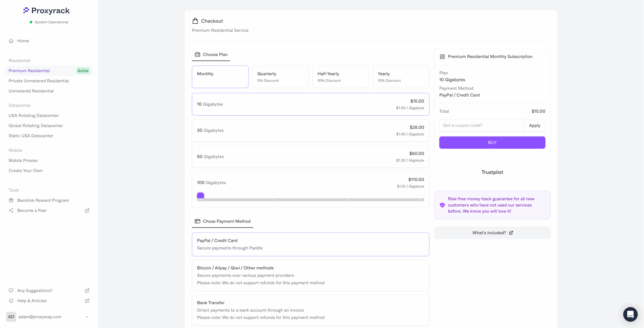Switch to the Quarterly billing tab
Image resolution: width=644 pixels, height=328 pixels.
pyautogui.click(x=280, y=77)
